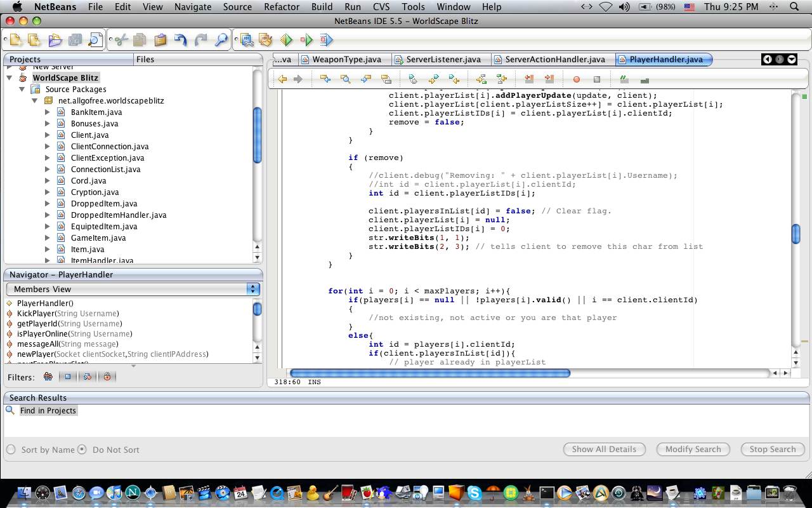Screen dimensions: 812x508
Task: Collapse the Source Packages node
Action: 22,89
